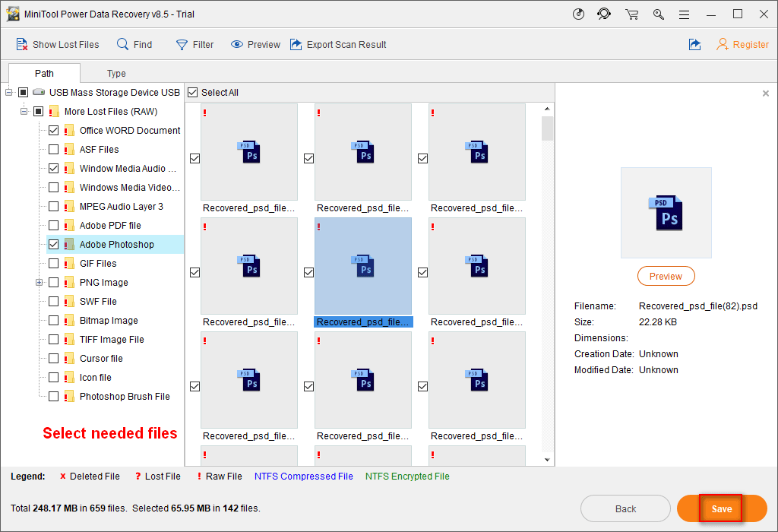Click the Back button
Image resolution: width=778 pixels, height=532 pixels.
point(625,508)
